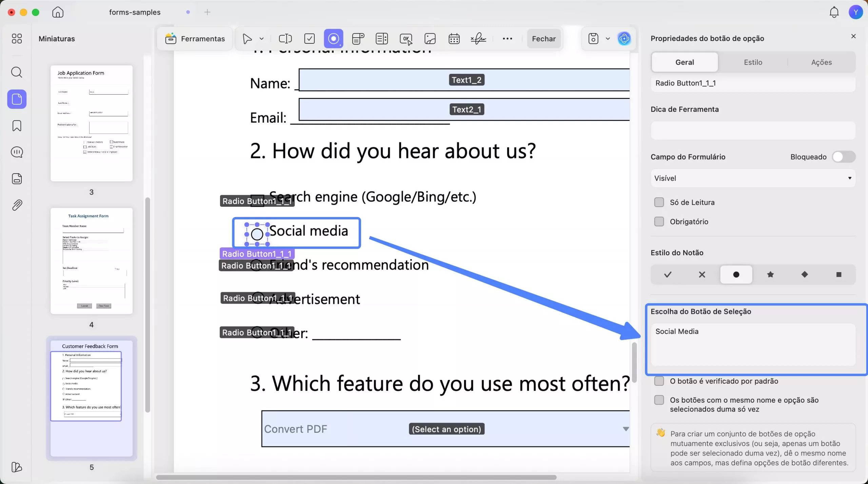The image size is (868, 484).
Task: Expand the selection tool dropdown arrow
Action: (261, 39)
